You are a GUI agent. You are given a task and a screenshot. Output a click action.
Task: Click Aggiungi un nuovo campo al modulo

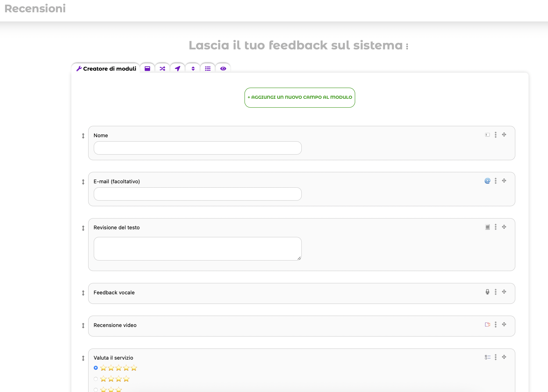tap(299, 97)
